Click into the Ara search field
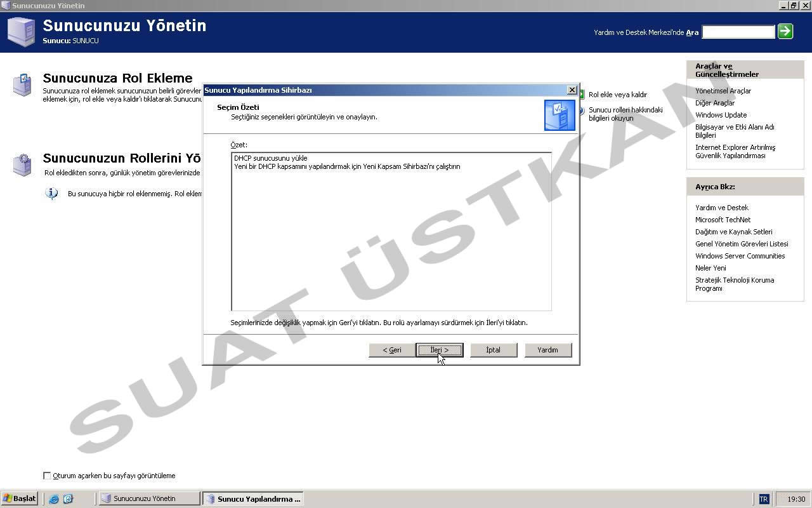The image size is (812, 508). click(x=738, y=32)
